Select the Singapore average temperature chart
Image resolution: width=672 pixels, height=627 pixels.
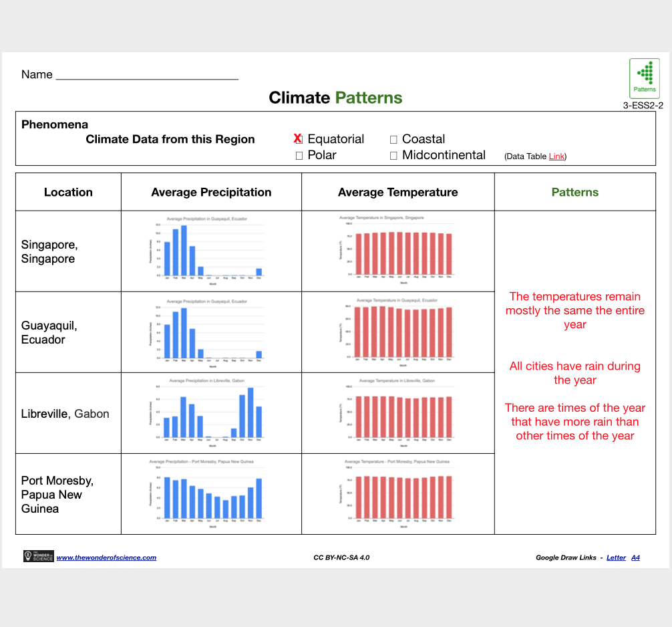click(x=397, y=251)
